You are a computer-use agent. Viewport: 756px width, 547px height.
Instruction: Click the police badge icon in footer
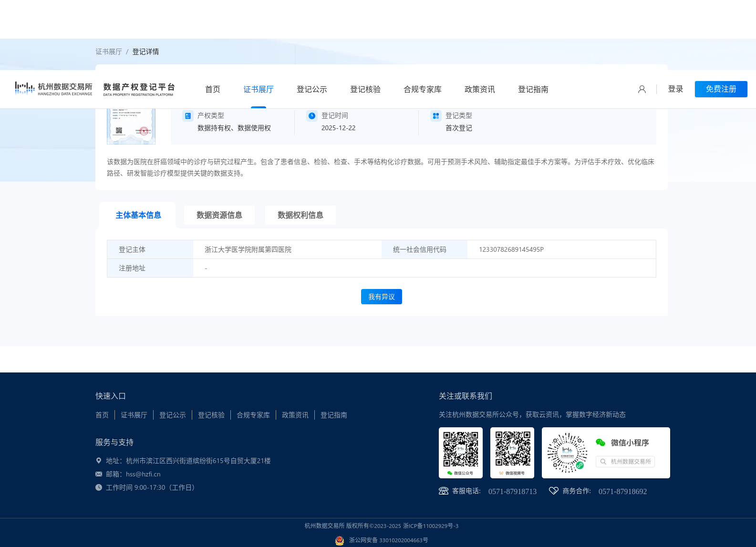340,540
